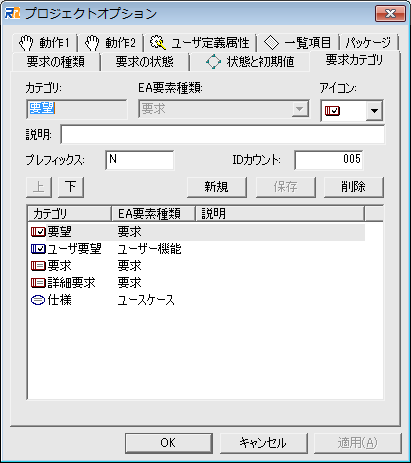Open the 状態と初期値 tab

250,62
